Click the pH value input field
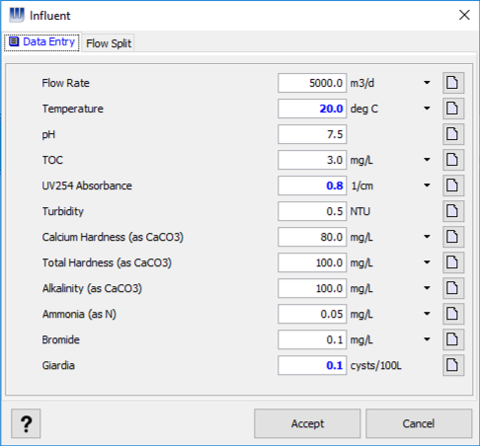 coord(312,134)
